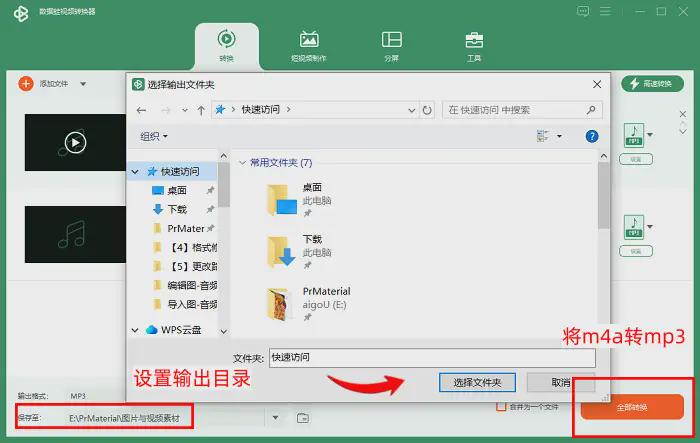Expand the 添加文件 dropdown arrow
This screenshot has height=443, width=700.
click(83, 84)
